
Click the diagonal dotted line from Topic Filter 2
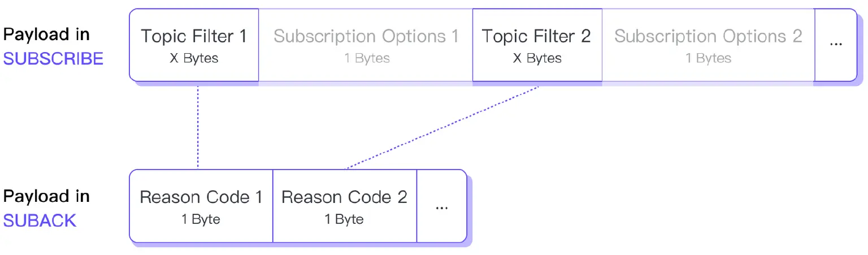click(441, 128)
